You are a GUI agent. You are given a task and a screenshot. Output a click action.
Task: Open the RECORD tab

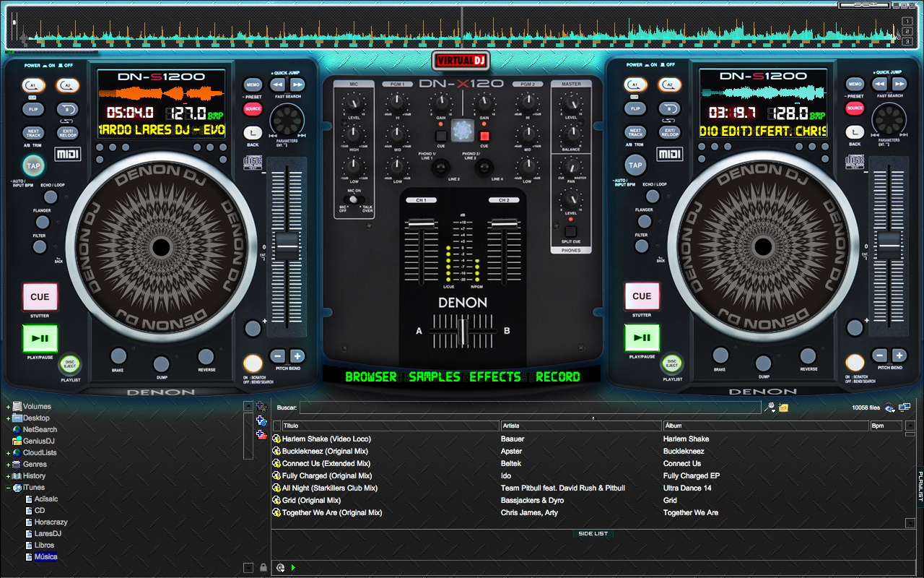(558, 376)
